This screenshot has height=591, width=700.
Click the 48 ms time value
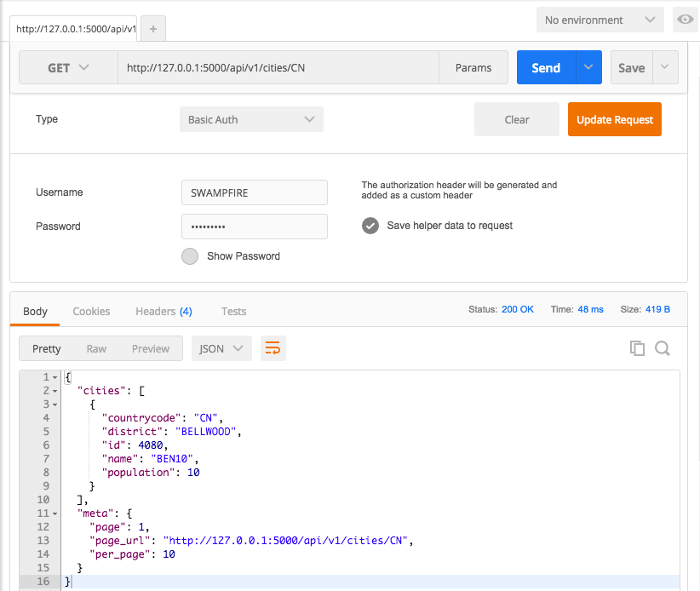[590, 309]
